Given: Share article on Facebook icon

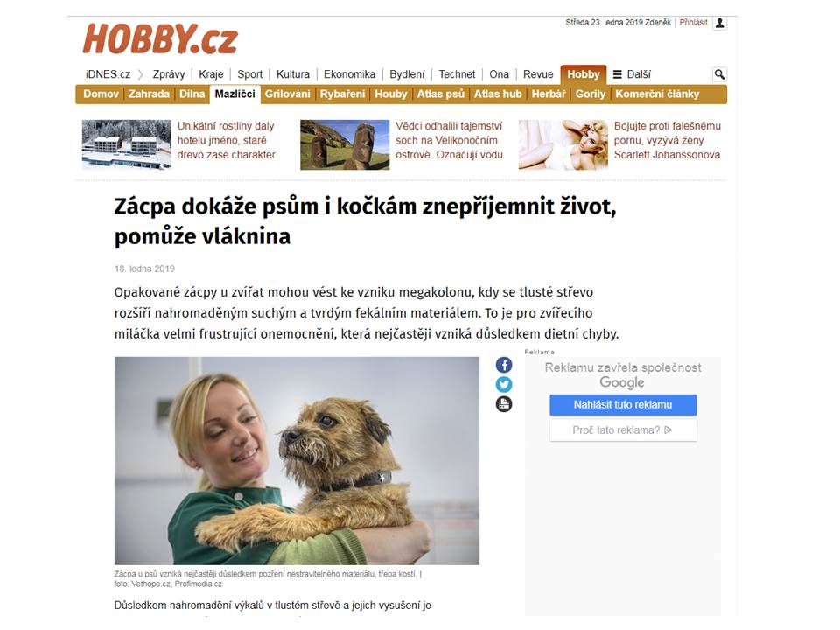Looking at the screenshot, I should (504, 366).
